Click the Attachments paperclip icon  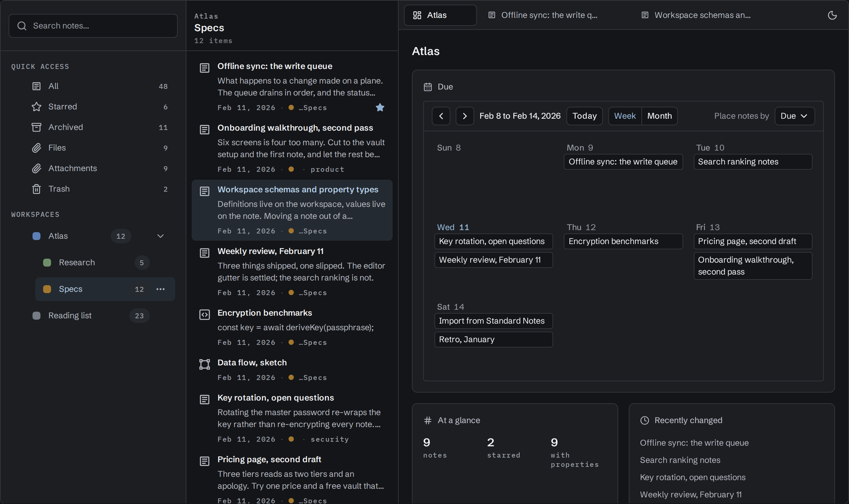click(36, 168)
